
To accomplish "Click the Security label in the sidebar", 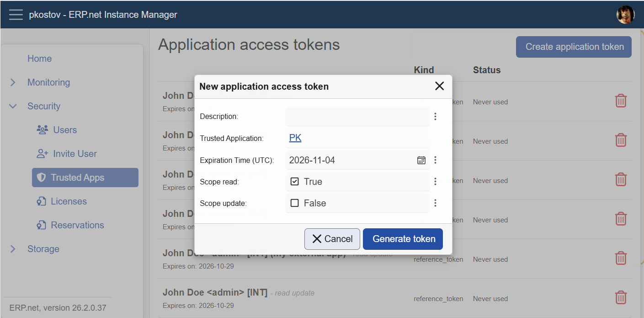I will pyautogui.click(x=44, y=106).
